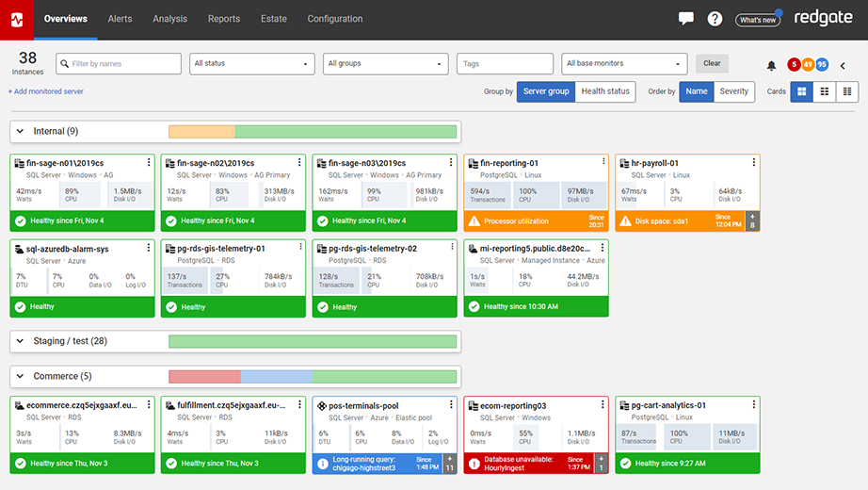
Task: Expand 11 more alerts on pos-terminals-pool
Action: pyautogui.click(x=449, y=464)
